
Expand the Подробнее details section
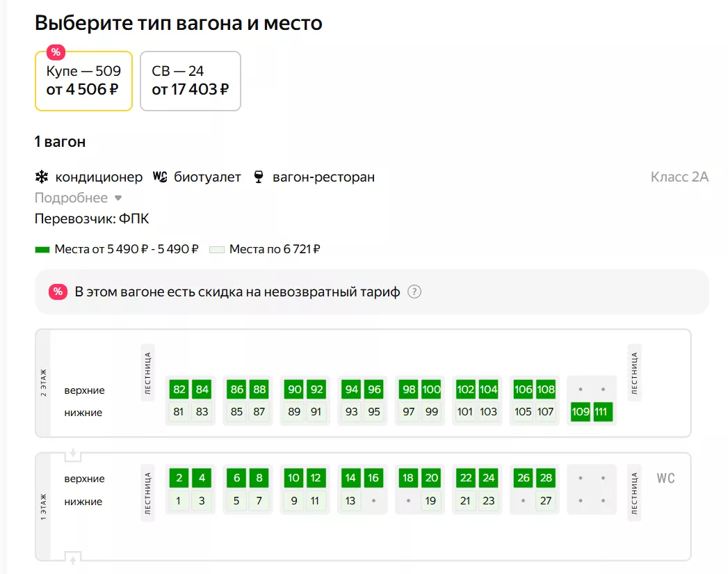[71, 198]
